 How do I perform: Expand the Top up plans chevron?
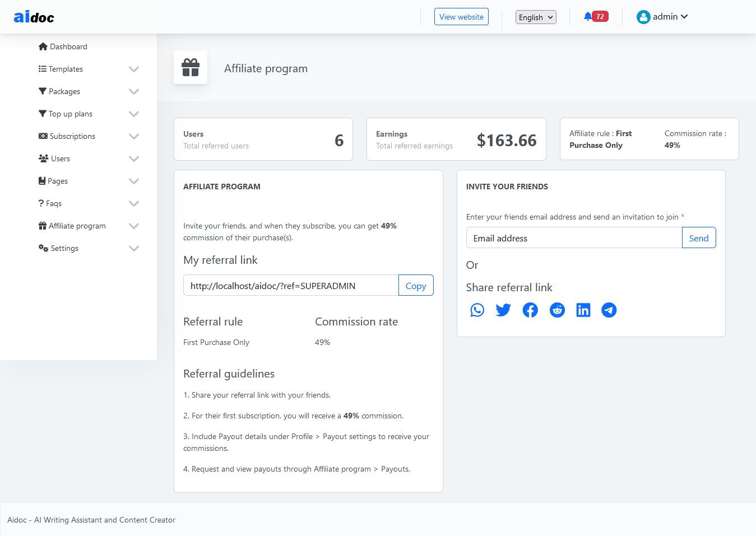click(134, 114)
